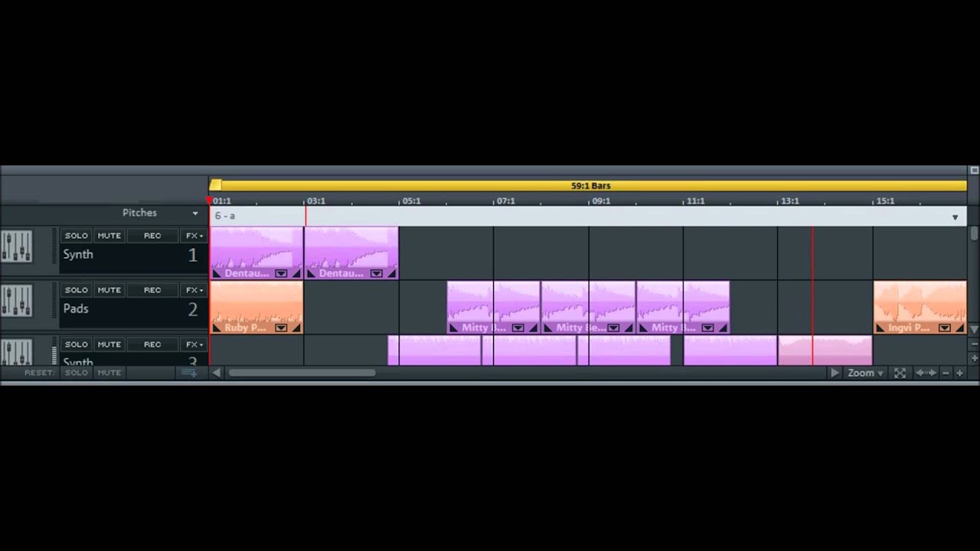Image resolution: width=980 pixels, height=551 pixels.
Task: Click the vertical scroll down arrow
Action: coord(974,329)
